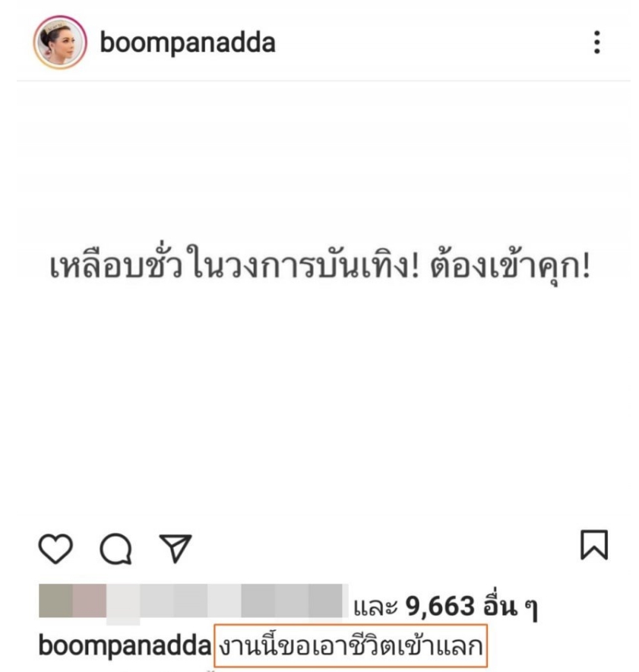Select the highlighted caption "งานนี้ขอเอาชีวิตเข้าแลก"
The image size is (639, 672).
350,645
